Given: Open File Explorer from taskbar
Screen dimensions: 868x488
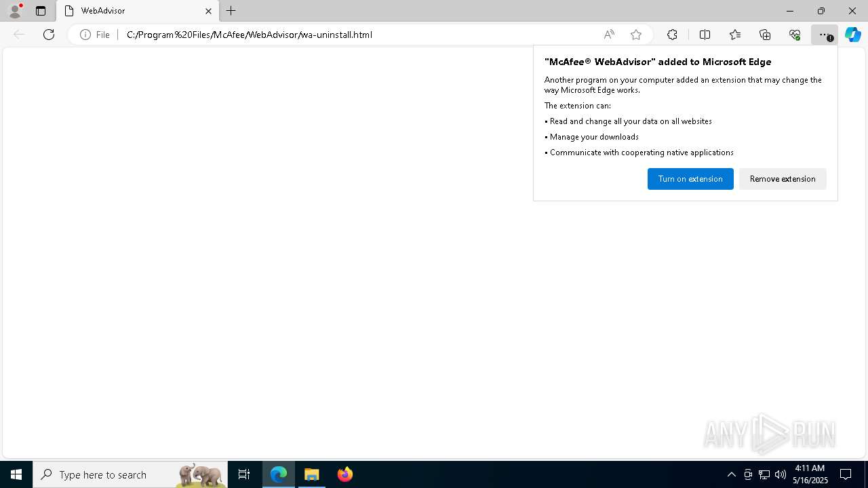Looking at the screenshot, I should click(312, 474).
